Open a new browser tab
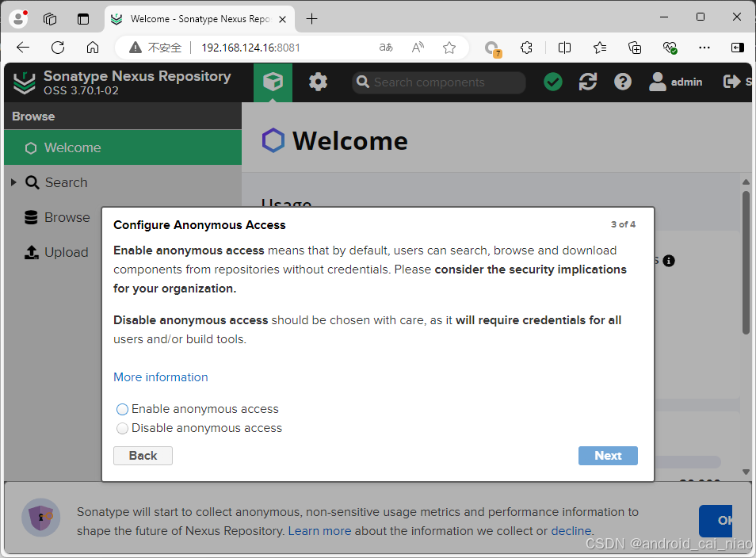 click(311, 19)
